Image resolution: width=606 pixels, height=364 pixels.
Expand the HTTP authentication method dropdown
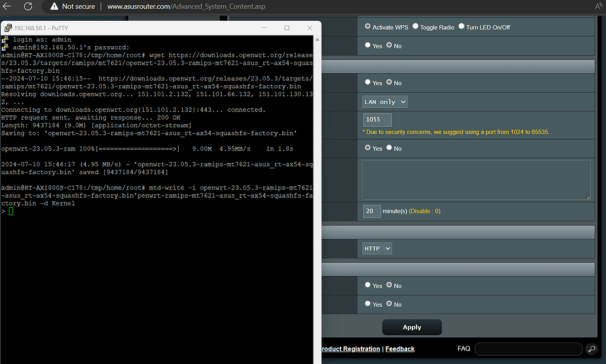click(378, 249)
